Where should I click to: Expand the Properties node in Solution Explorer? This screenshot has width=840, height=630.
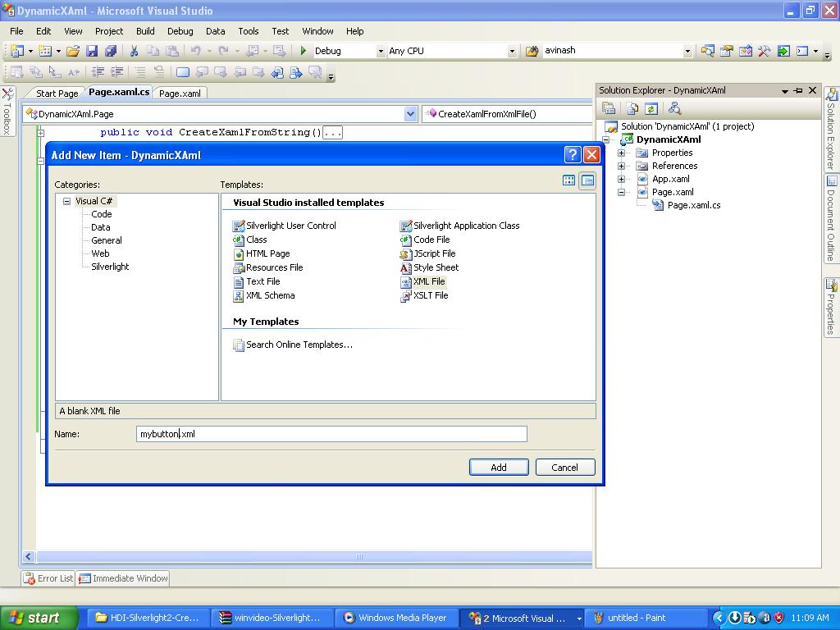[622, 153]
